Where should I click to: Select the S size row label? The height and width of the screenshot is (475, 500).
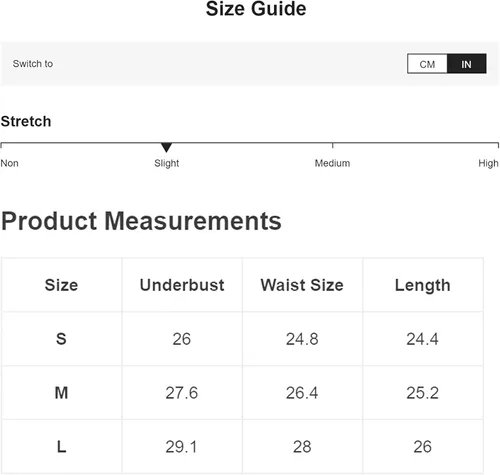(x=61, y=339)
